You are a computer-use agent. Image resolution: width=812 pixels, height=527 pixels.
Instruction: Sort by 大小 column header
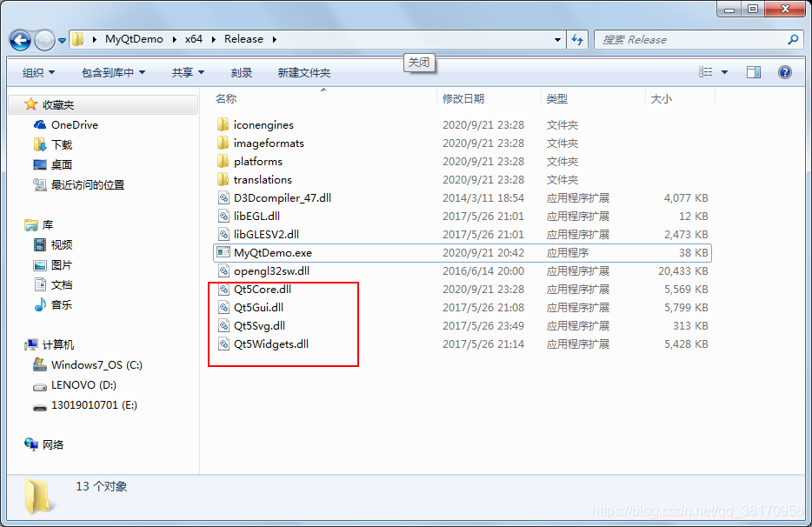click(x=661, y=98)
